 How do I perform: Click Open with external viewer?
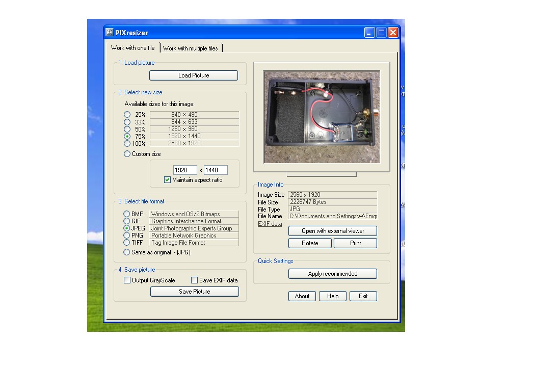(333, 231)
